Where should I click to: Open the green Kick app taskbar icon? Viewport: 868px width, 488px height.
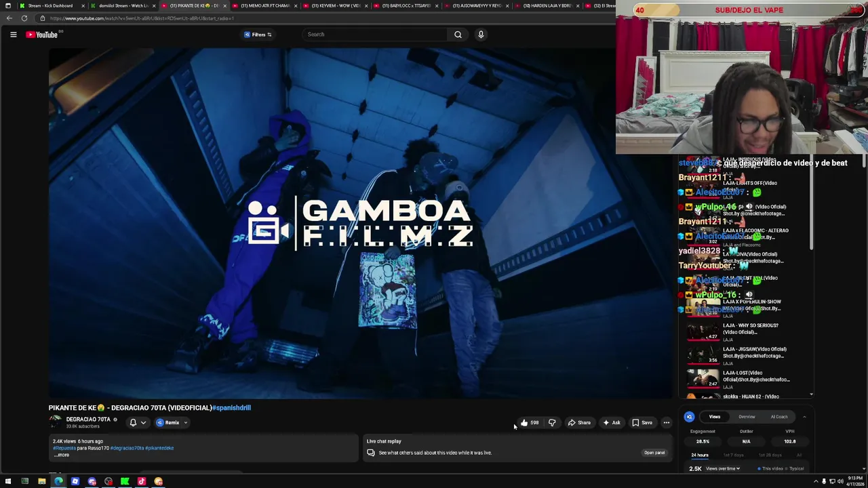pos(125,482)
